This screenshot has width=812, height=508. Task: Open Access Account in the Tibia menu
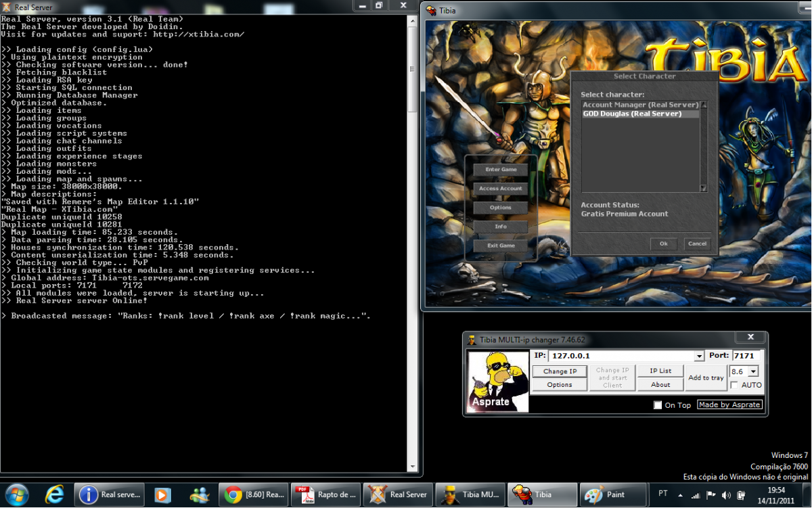[x=501, y=189]
